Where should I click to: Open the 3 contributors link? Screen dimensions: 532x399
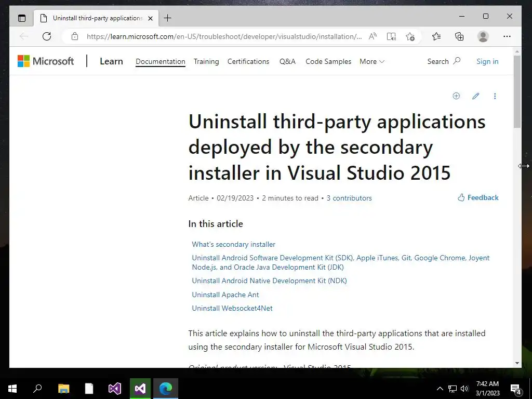click(349, 198)
